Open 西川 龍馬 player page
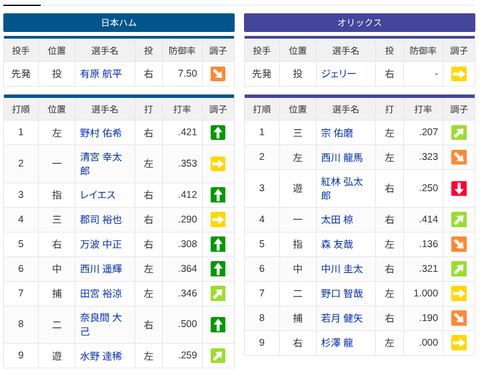This screenshot has height=371, width=480. (342, 157)
